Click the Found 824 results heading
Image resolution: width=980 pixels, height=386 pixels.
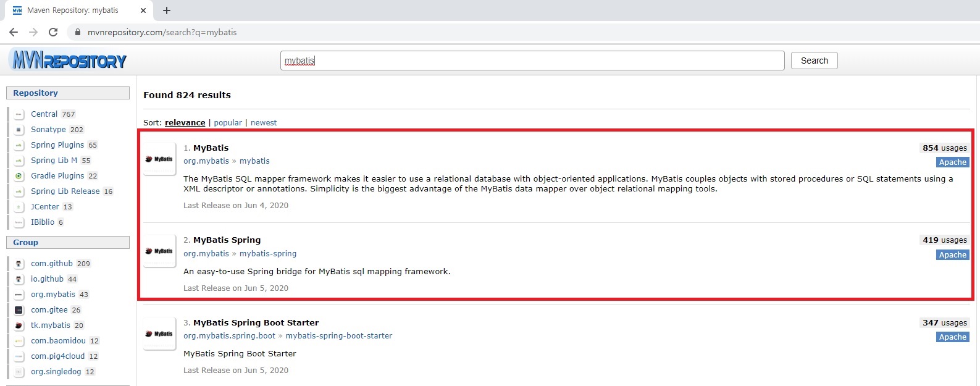[x=187, y=95]
